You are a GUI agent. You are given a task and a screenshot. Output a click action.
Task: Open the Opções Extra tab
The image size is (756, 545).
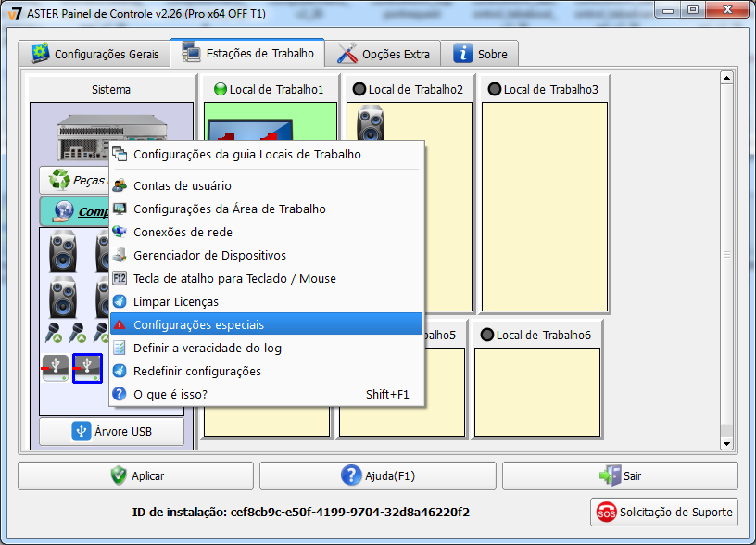383,54
